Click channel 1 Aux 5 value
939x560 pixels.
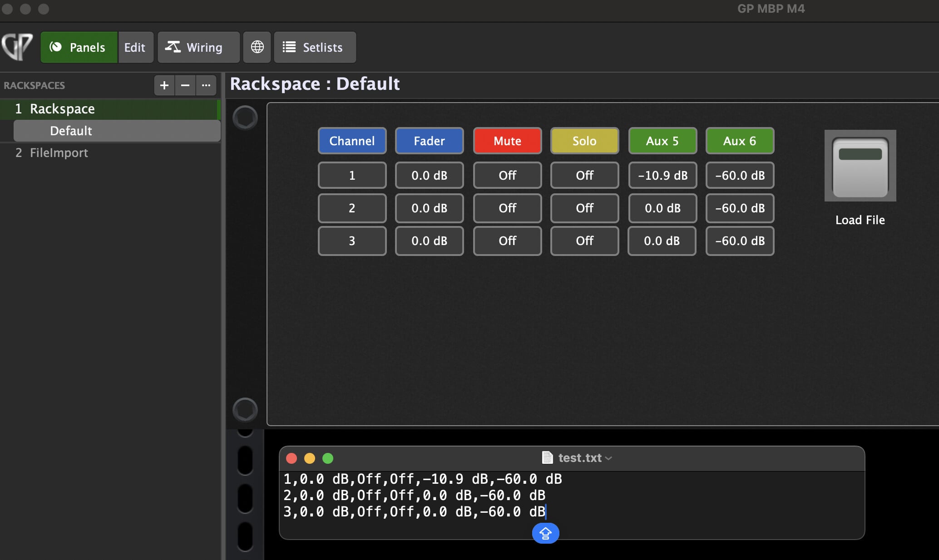click(662, 175)
